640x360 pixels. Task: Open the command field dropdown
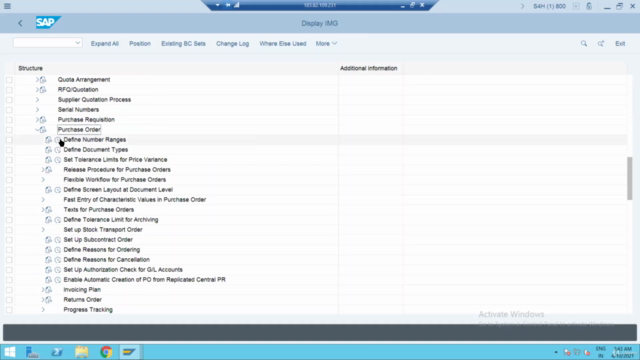78,43
